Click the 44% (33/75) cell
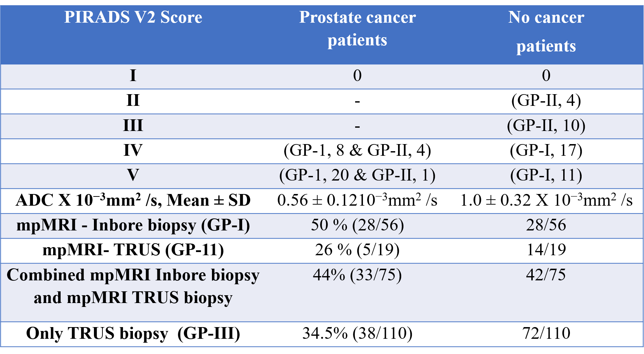Image resolution: width=644 pixels, height=354 pixels. point(357,275)
